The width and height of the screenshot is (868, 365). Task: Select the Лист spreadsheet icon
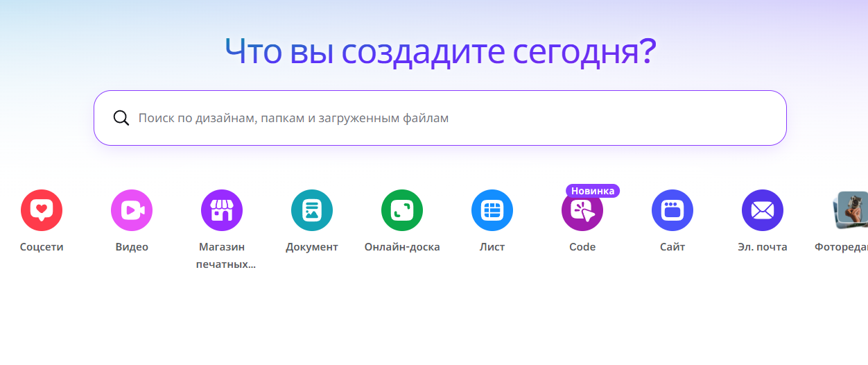click(492, 210)
